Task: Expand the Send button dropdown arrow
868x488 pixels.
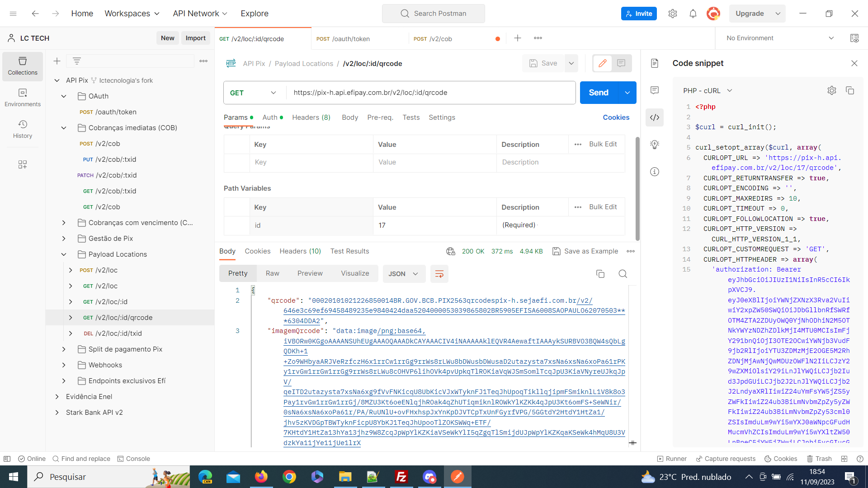Action: click(628, 92)
